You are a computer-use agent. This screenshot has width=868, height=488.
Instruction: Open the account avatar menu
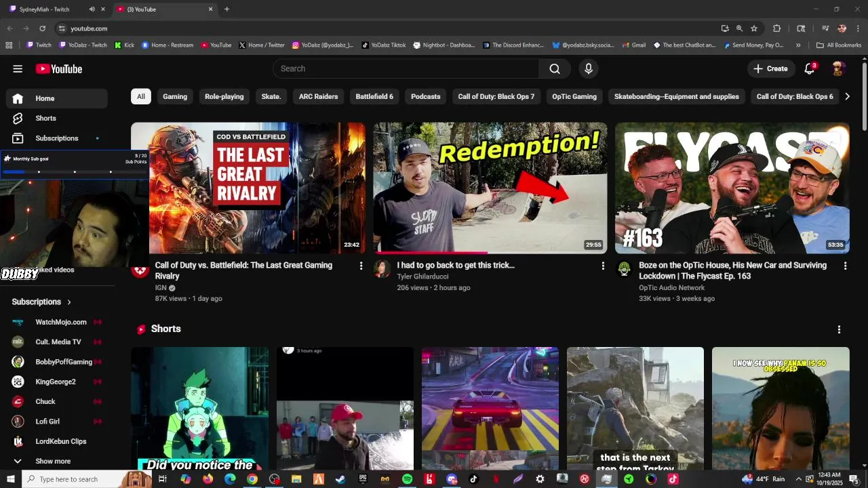(838, 68)
